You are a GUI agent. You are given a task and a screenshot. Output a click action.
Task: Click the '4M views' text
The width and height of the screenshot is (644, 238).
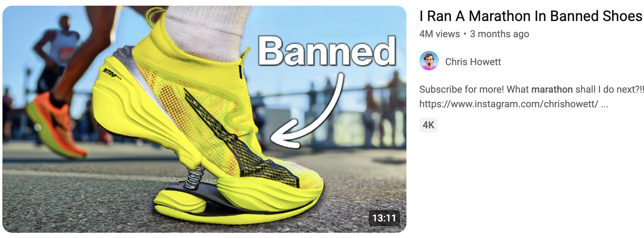click(x=440, y=34)
